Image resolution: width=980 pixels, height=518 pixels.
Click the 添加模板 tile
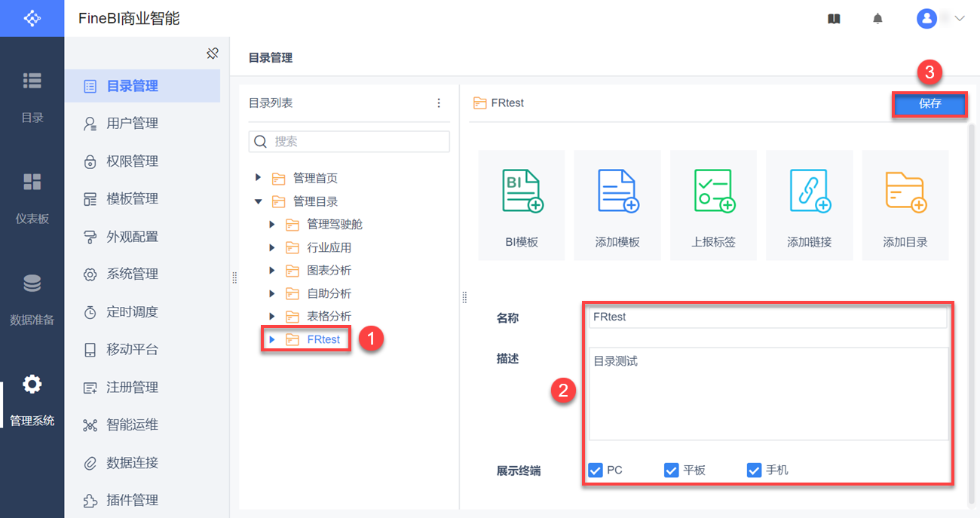(617, 205)
